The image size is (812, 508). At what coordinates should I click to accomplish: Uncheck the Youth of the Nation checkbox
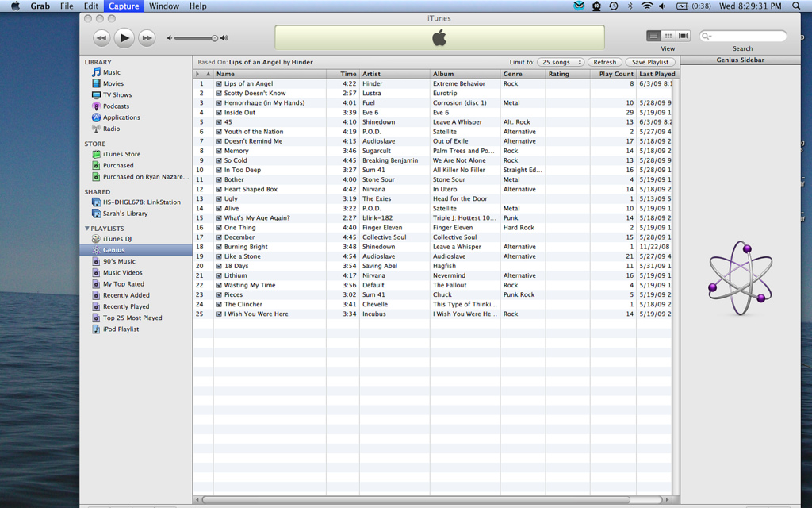[x=219, y=132]
